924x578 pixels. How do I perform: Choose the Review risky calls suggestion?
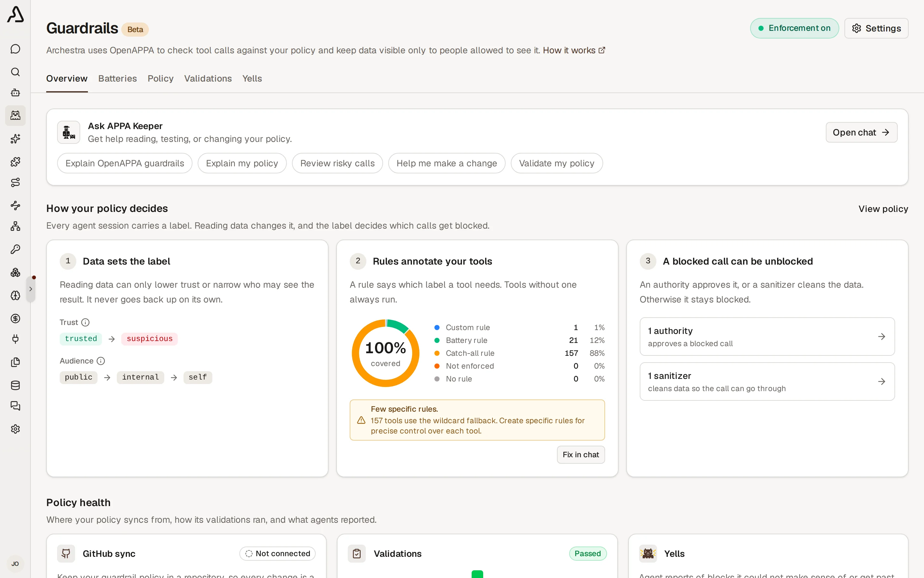338,163
